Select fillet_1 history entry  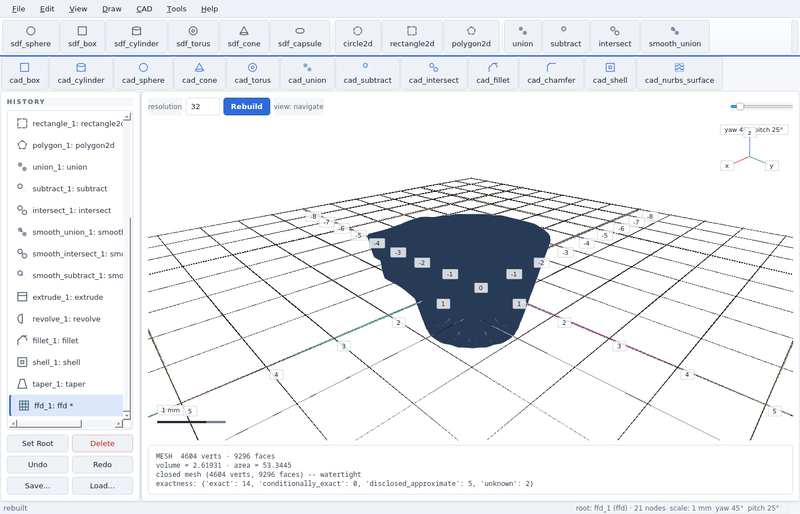(x=66, y=340)
